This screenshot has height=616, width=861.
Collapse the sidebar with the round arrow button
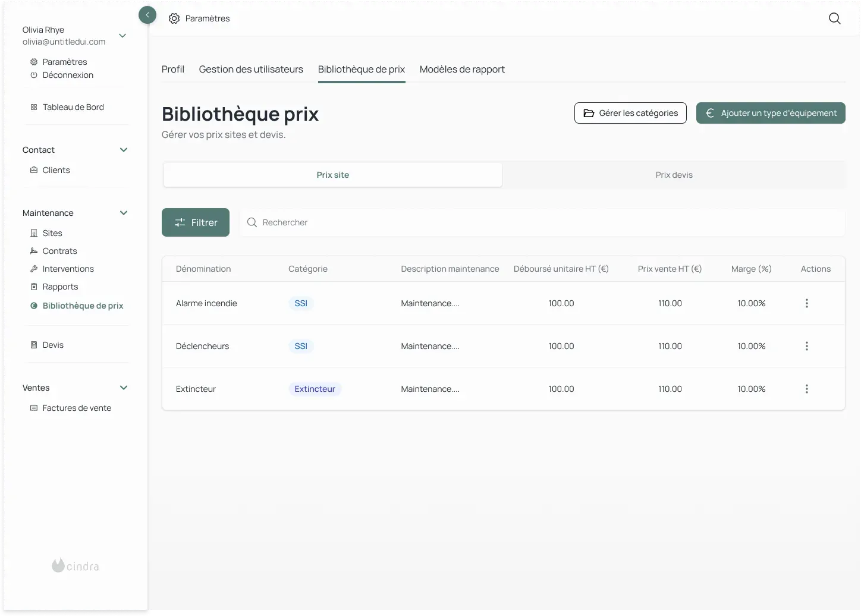pyautogui.click(x=147, y=15)
